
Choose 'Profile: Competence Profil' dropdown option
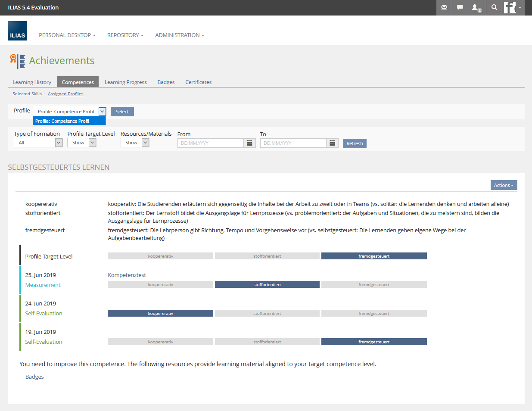[x=69, y=121]
